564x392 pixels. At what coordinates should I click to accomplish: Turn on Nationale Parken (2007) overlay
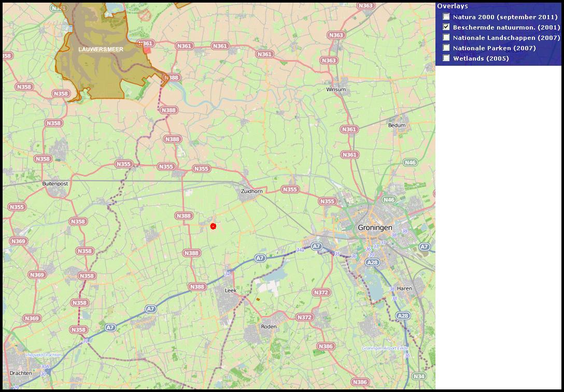pos(446,48)
